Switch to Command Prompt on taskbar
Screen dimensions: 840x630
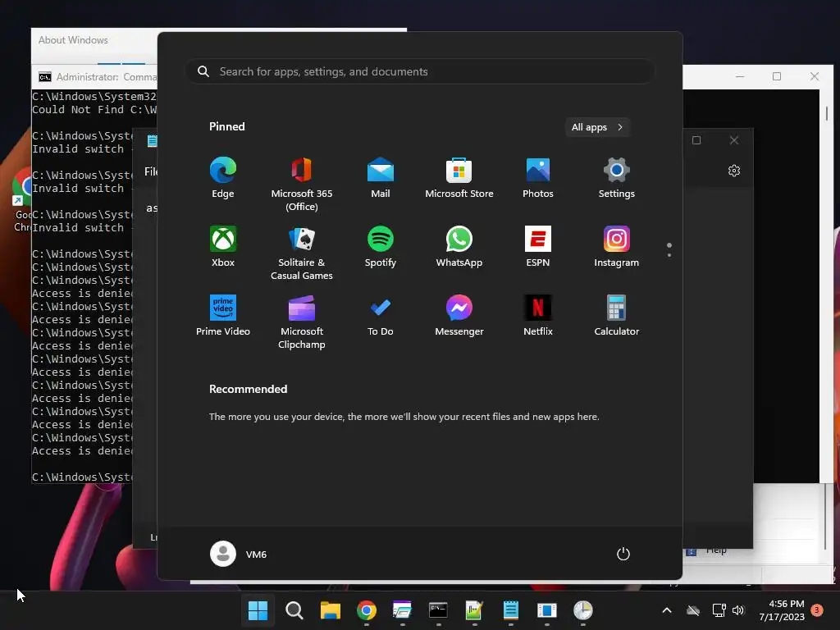(x=438, y=610)
